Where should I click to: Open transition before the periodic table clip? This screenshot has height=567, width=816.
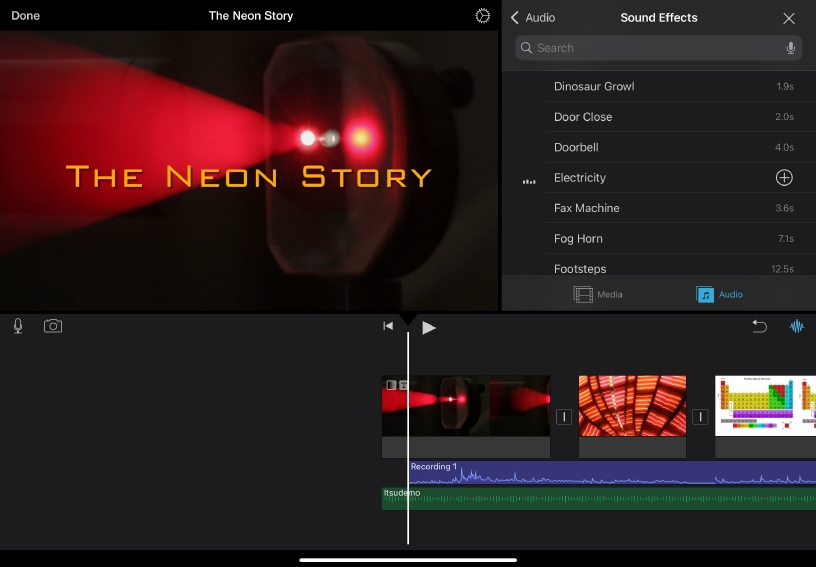700,417
